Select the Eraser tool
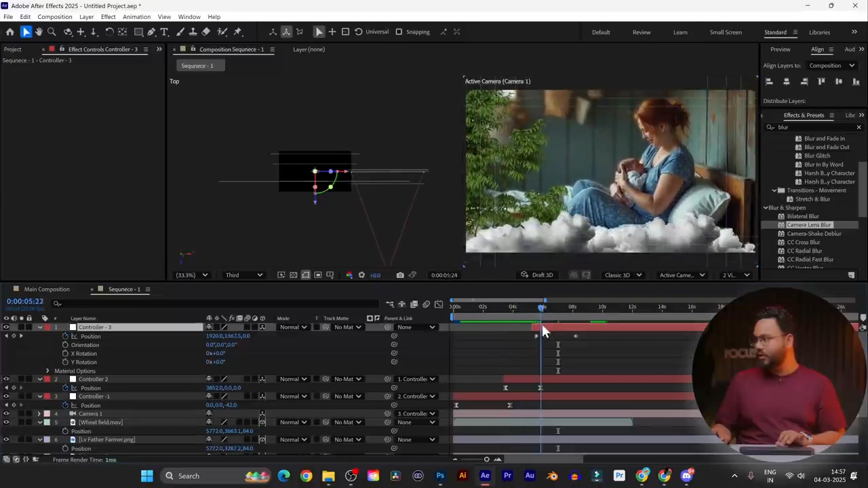The height and width of the screenshot is (488, 868). [x=206, y=32]
